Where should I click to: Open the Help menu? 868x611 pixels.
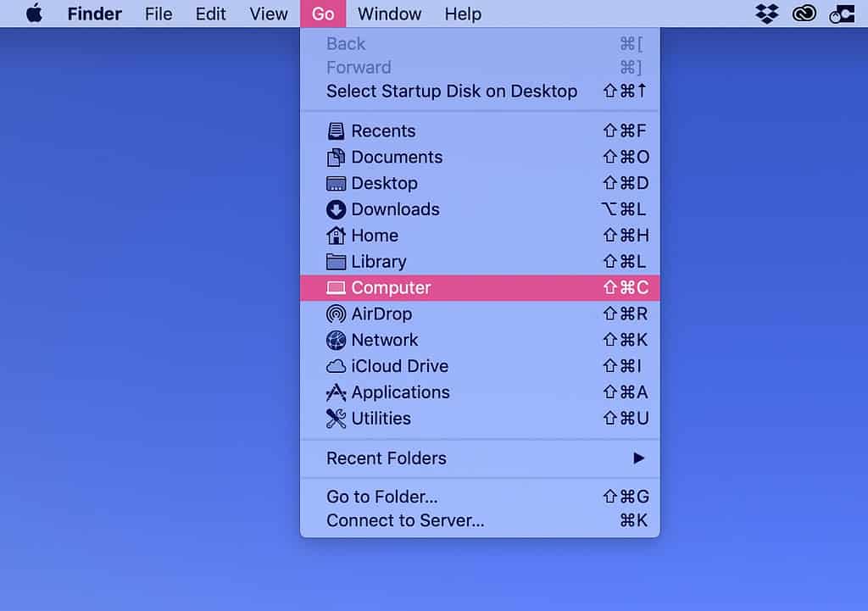coord(463,14)
